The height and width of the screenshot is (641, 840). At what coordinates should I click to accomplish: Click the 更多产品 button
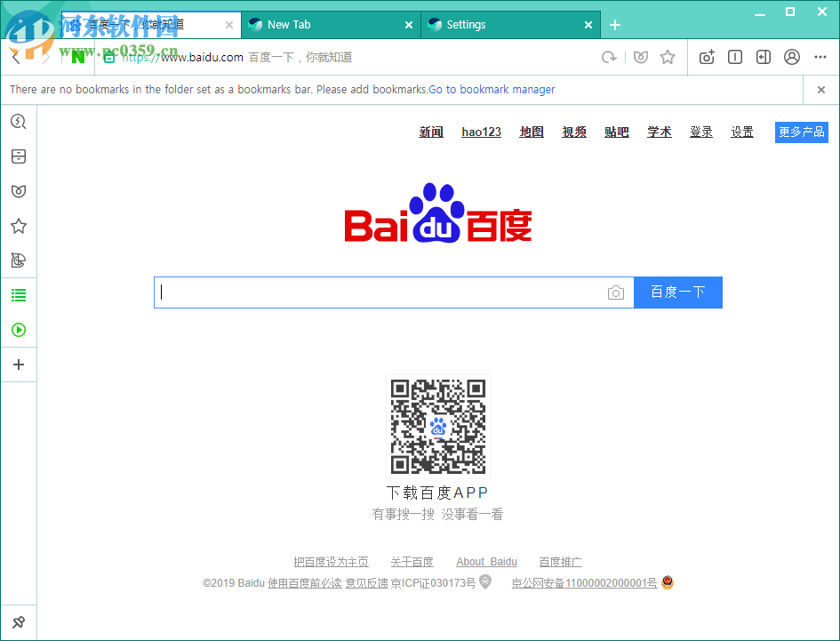802,132
